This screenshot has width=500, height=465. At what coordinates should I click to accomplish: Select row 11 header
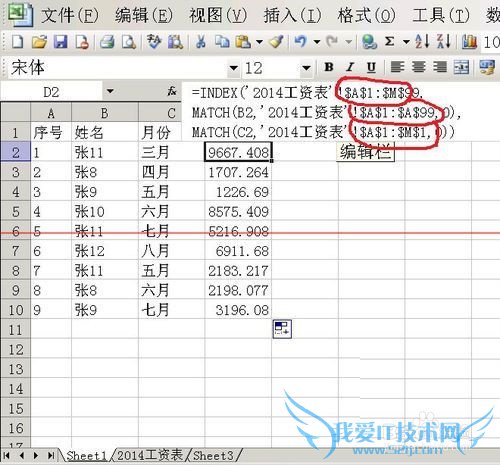coord(15,330)
